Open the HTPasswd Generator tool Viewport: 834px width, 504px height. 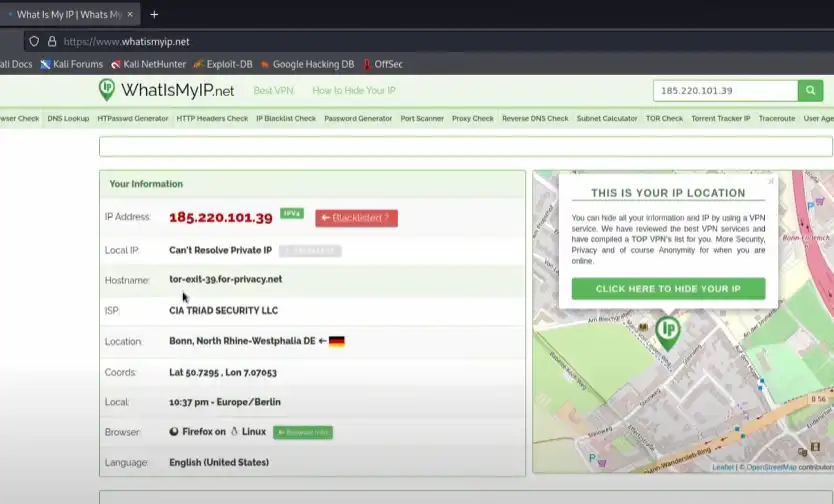click(x=133, y=119)
